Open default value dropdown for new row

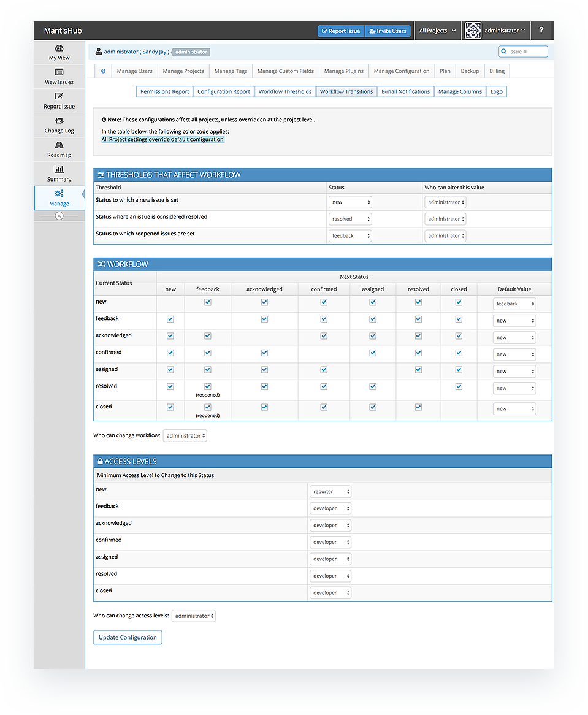click(514, 304)
